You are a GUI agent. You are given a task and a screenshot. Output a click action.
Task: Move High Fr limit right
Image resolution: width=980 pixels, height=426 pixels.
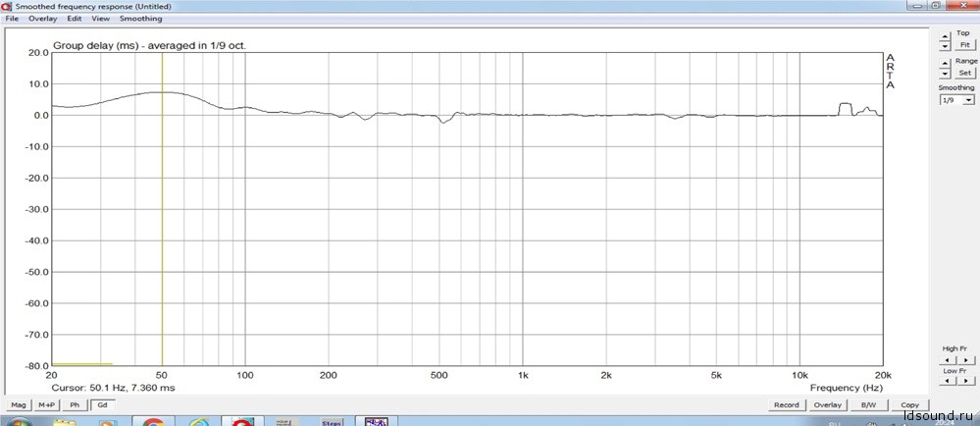click(x=965, y=360)
